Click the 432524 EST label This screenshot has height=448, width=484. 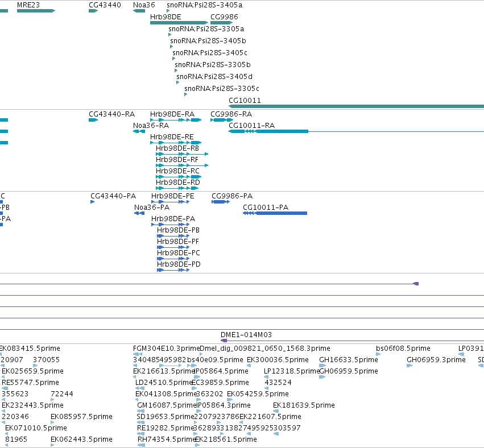(x=278, y=383)
